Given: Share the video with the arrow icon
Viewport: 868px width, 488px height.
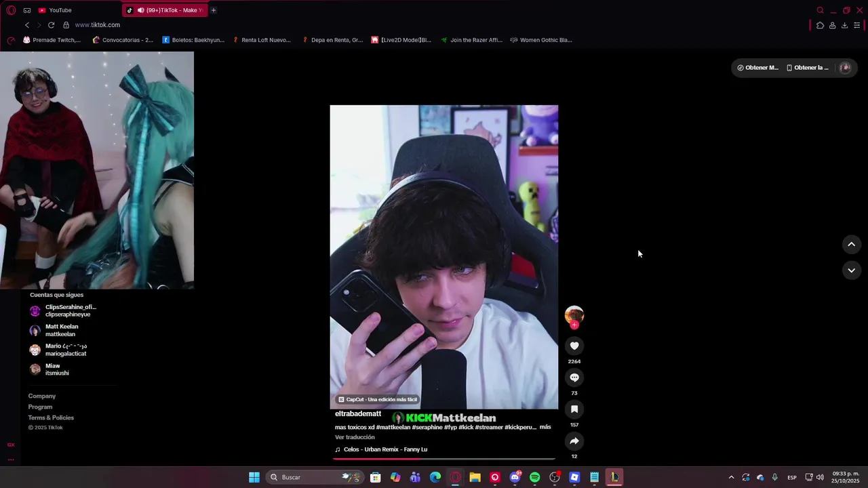Looking at the screenshot, I should click(x=574, y=441).
